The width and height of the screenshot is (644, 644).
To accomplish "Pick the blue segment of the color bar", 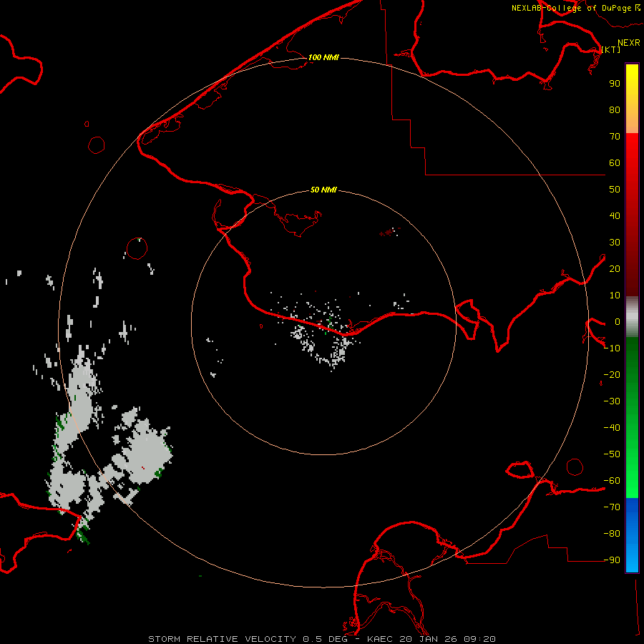I will pyautogui.click(x=632, y=535).
